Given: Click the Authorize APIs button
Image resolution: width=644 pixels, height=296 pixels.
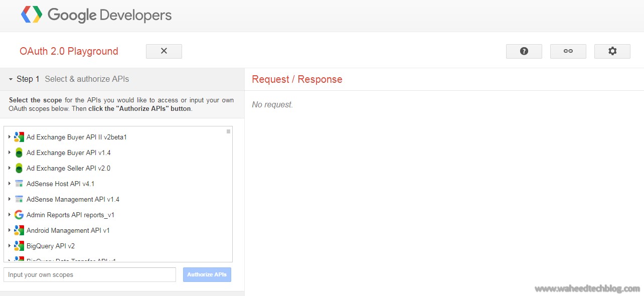Looking at the screenshot, I should [207, 274].
